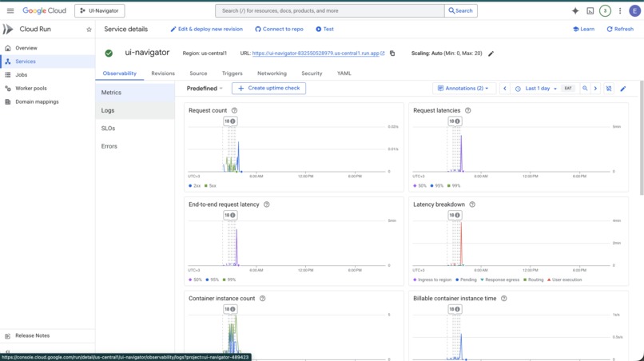Viewport: 644px width, 361px height.
Task: Open Worker pools in the sidebar
Action: (48, 89)
